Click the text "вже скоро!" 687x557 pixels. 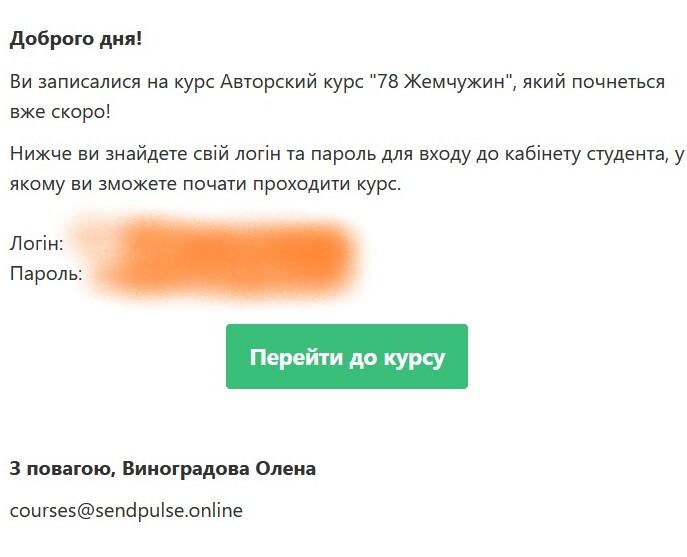tap(60, 111)
